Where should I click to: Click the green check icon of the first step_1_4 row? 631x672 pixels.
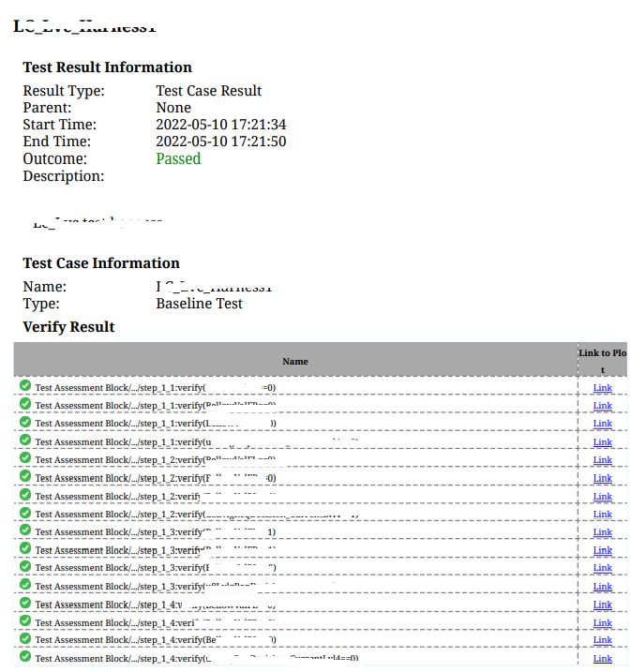pos(25,603)
